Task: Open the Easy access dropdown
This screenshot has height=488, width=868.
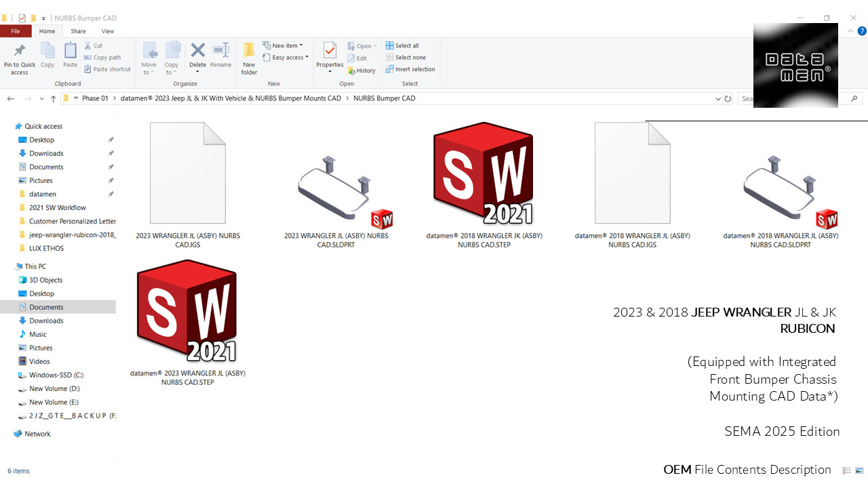Action: tap(285, 58)
